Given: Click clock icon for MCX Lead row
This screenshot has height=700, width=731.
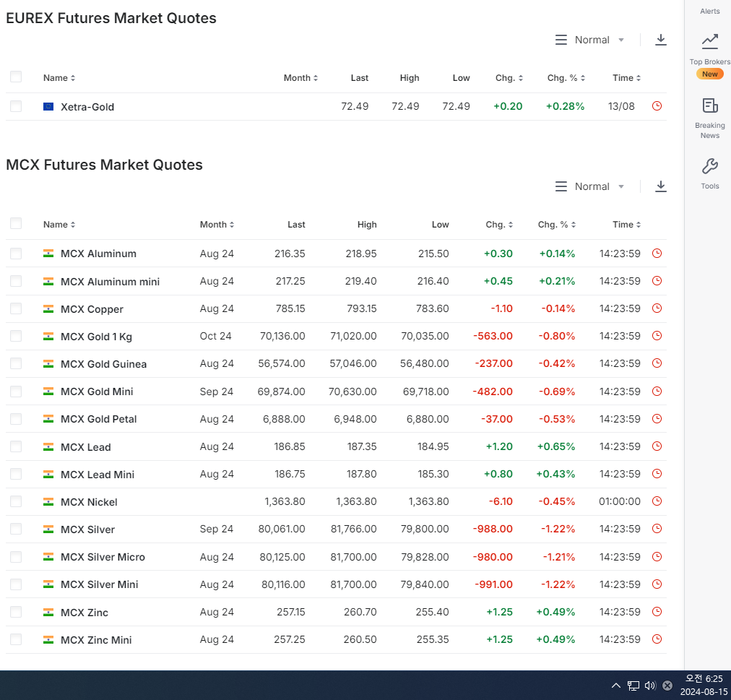Looking at the screenshot, I should pyautogui.click(x=657, y=446).
